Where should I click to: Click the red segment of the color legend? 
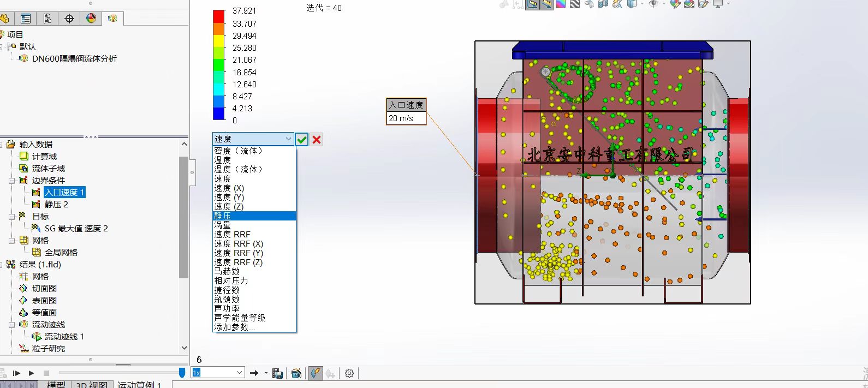click(219, 16)
